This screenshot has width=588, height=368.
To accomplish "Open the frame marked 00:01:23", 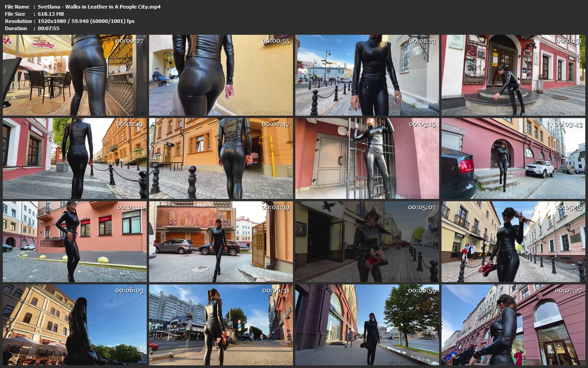I will [367, 75].
